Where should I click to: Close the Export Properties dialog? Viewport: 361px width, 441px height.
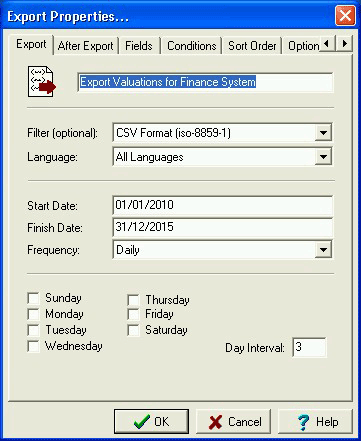pyautogui.click(x=345, y=15)
